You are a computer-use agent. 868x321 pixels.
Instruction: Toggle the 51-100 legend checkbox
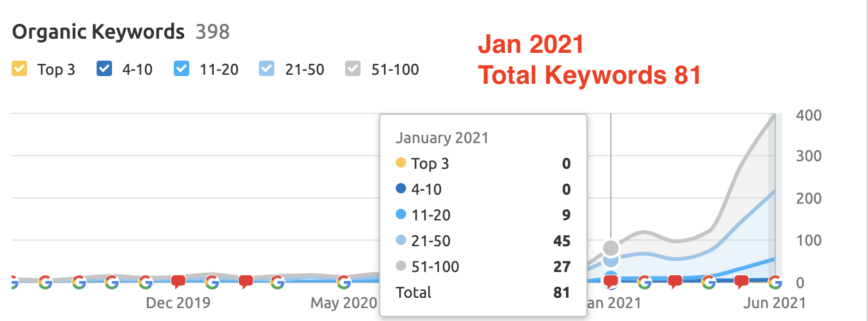354,69
